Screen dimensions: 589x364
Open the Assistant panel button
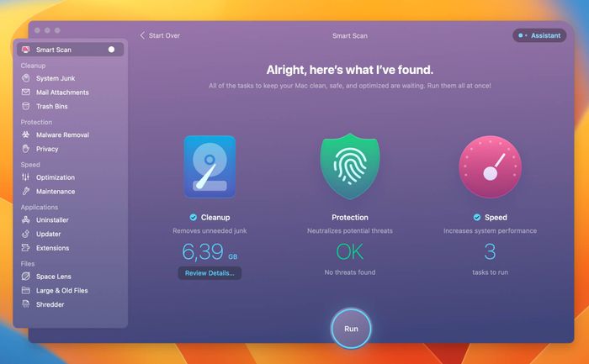pyautogui.click(x=539, y=35)
